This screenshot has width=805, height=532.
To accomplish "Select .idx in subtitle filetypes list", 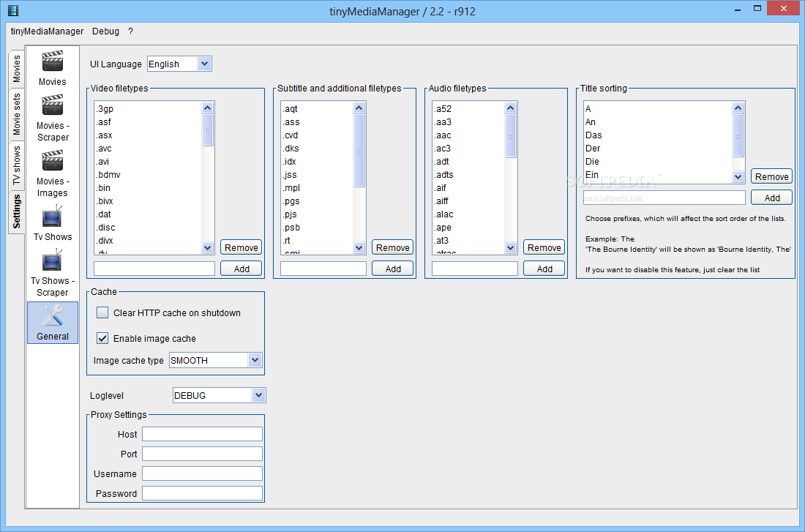I will pyautogui.click(x=318, y=162).
